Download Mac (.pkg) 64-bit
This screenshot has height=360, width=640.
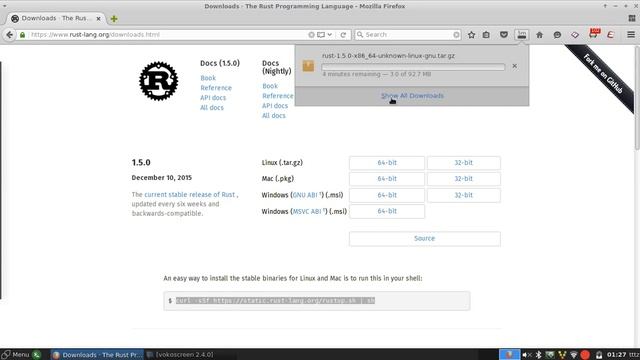(x=387, y=179)
